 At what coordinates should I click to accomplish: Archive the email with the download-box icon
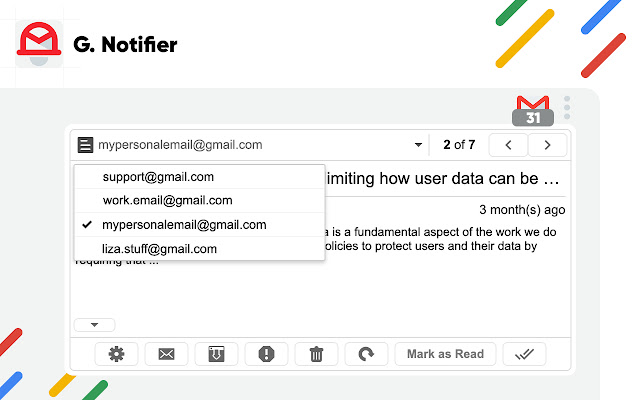pos(216,354)
